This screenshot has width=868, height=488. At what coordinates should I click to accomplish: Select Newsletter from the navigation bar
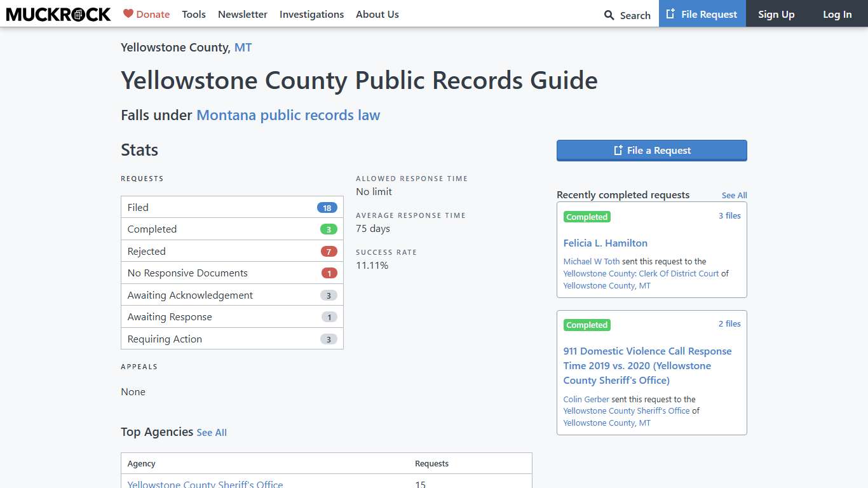pos(242,14)
